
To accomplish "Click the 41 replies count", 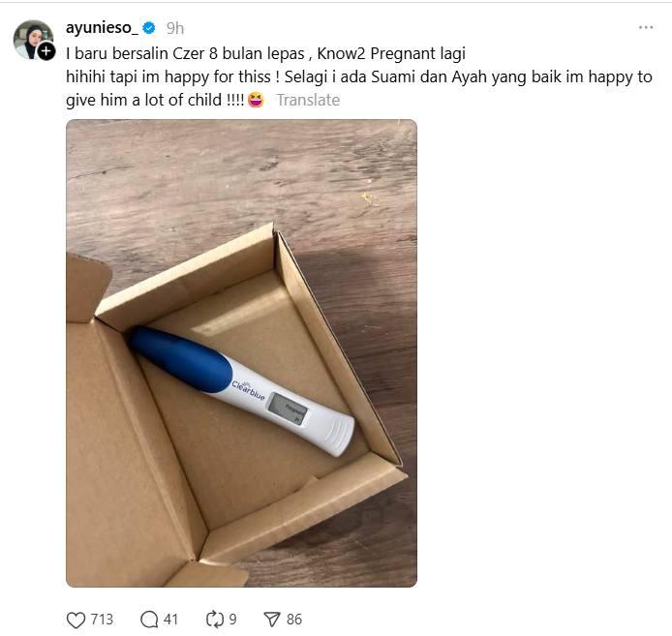I will [x=171, y=620].
